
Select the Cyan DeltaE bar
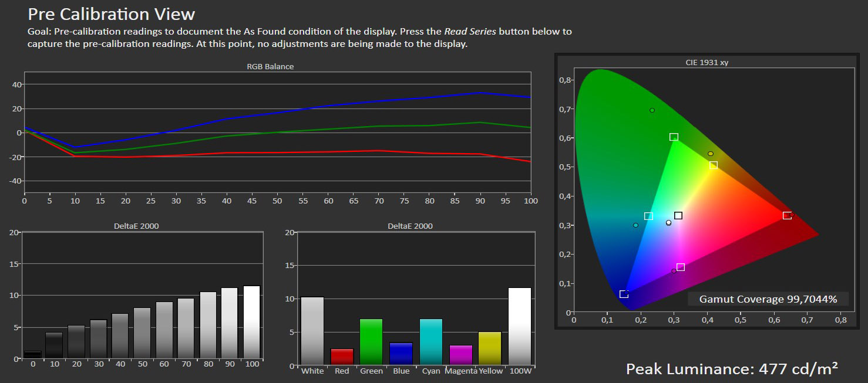click(431, 342)
